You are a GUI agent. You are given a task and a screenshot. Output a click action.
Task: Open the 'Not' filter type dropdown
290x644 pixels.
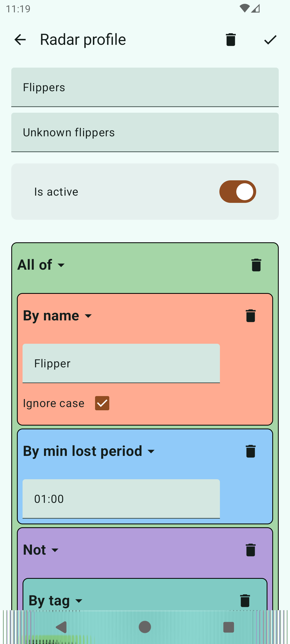(41, 550)
